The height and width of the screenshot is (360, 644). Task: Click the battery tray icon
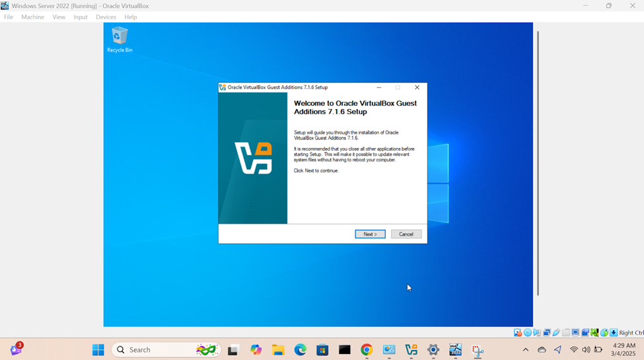pyautogui.click(x=598, y=349)
